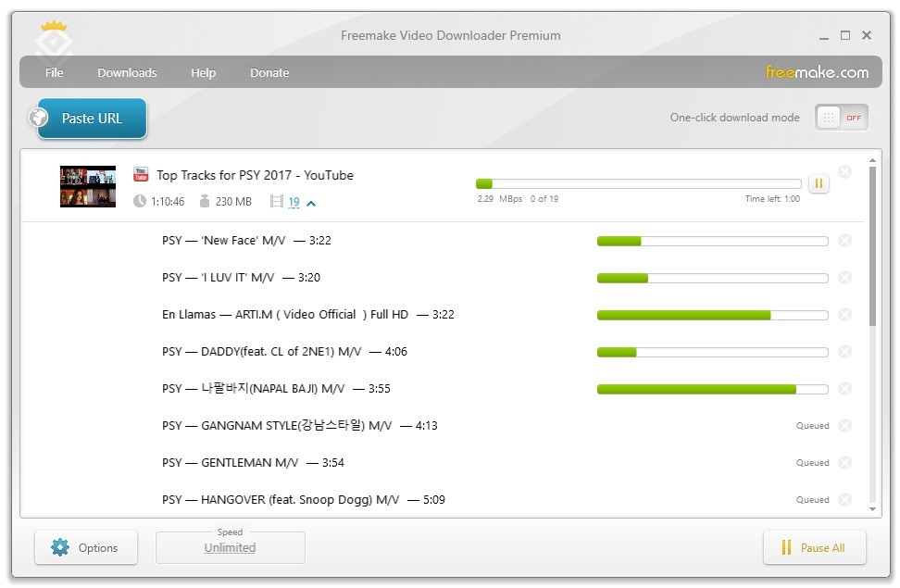
Task: Click the PSY playlist thumbnail
Action: click(88, 187)
